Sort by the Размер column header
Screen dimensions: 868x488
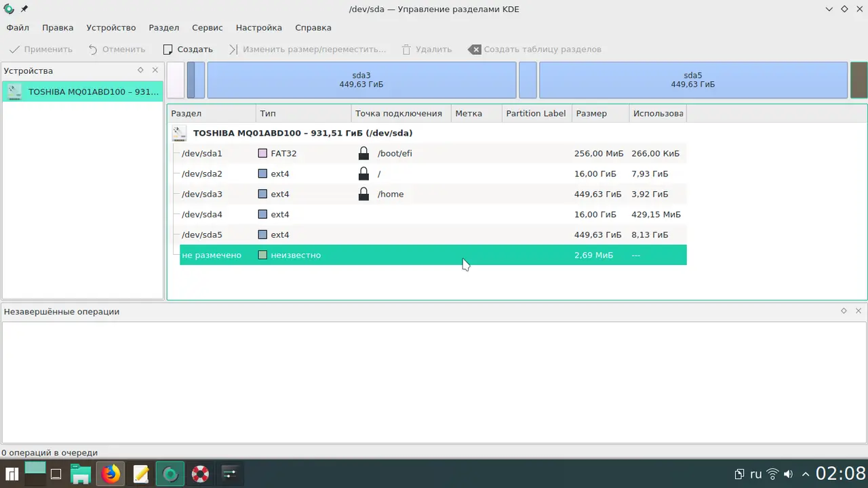pos(601,113)
